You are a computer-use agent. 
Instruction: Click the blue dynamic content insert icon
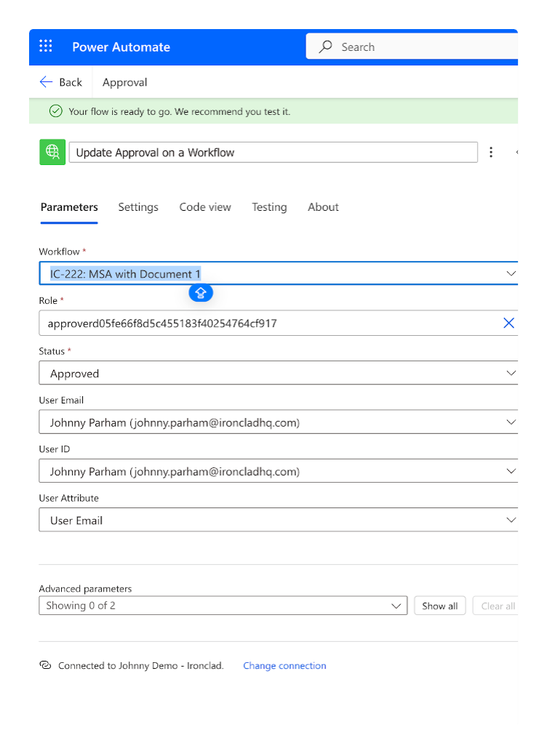pyautogui.click(x=201, y=293)
